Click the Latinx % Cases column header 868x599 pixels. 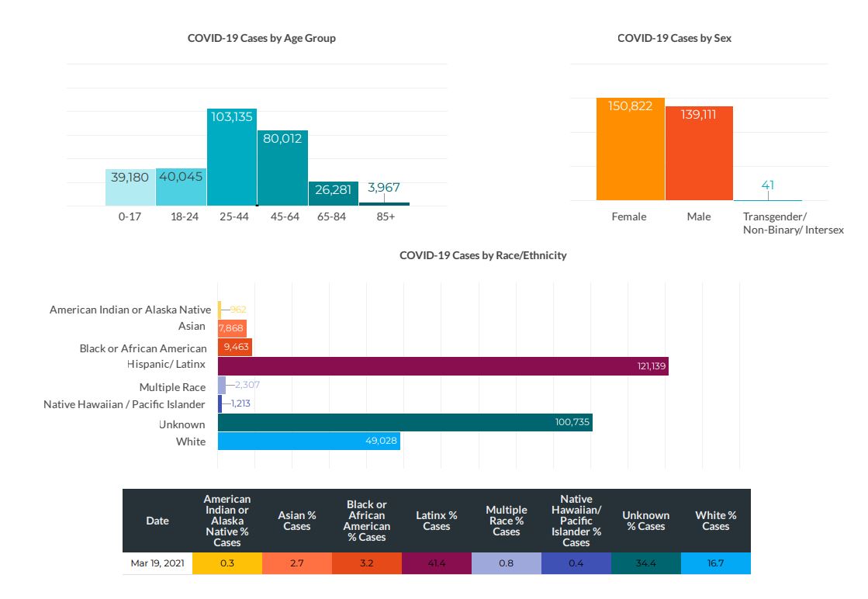[x=437, y=521]
